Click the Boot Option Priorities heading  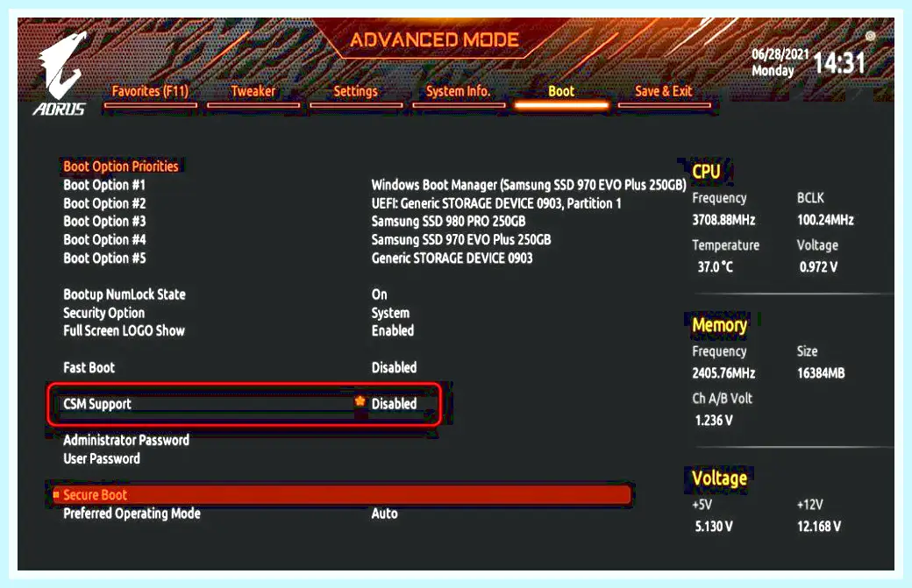pyautogui.click(x=121, y=166)
